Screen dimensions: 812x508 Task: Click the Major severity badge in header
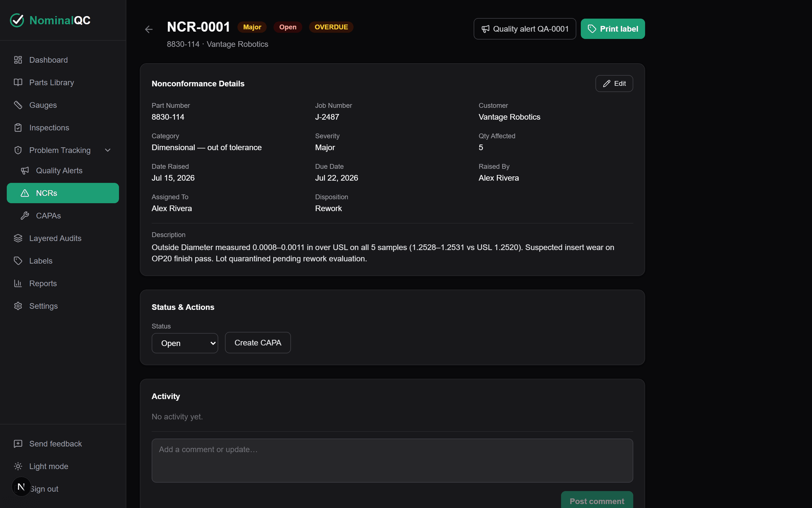[x=252, y=27]
